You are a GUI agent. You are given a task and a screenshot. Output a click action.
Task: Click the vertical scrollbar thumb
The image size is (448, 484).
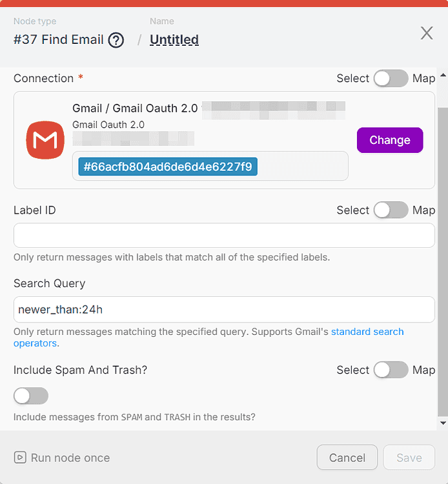click(x=442, y=258)
